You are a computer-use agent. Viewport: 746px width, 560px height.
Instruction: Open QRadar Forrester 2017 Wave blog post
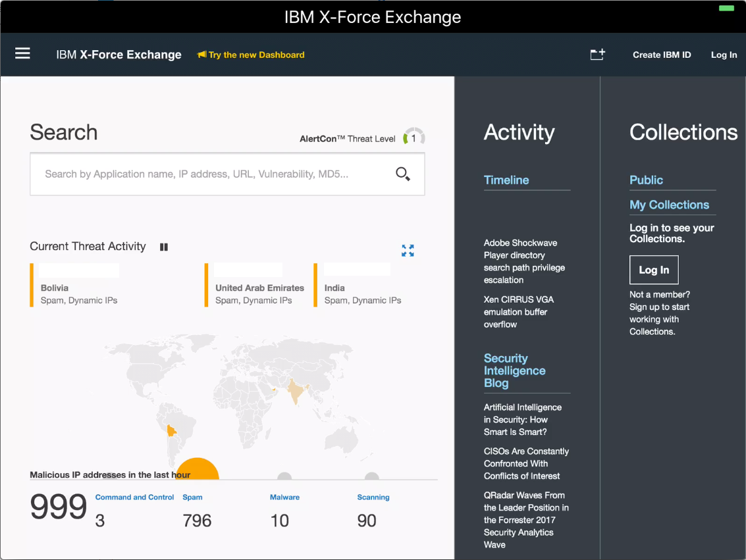click(526, 520)
